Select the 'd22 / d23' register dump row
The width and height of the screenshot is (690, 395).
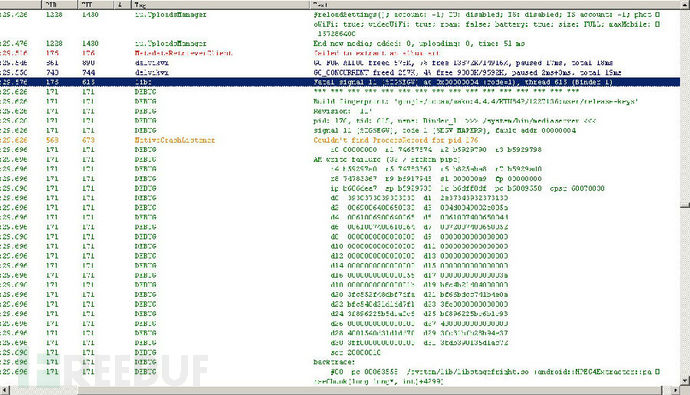click(x=340, y=304)
